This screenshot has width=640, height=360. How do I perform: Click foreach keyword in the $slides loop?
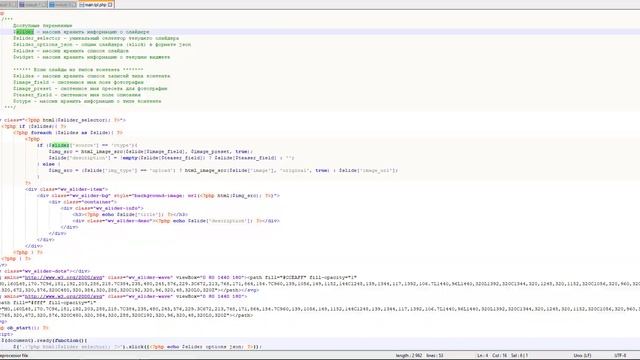41,133
